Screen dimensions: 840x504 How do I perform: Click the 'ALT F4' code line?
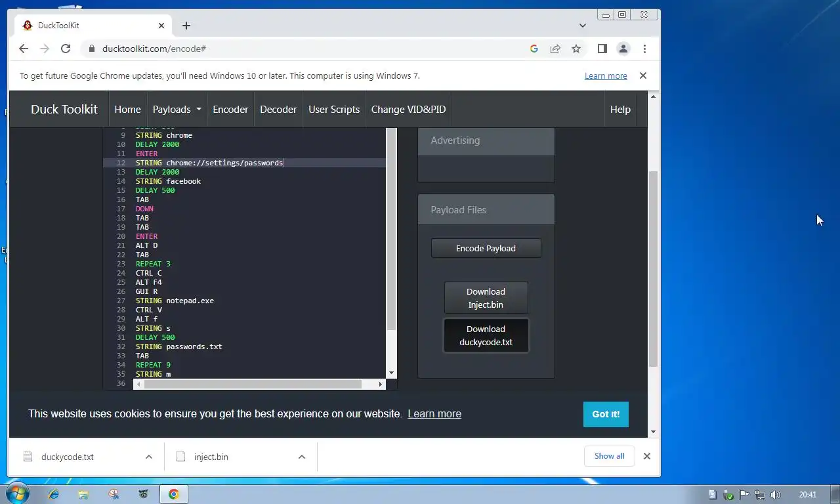click(149, 282)
